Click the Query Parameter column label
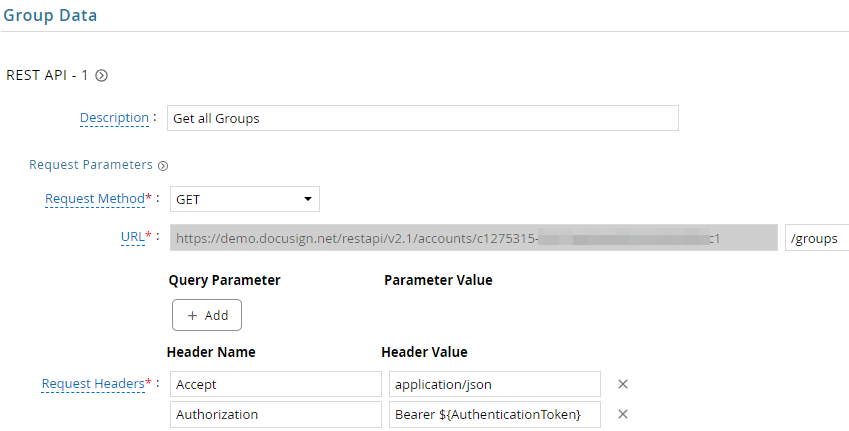The width and height of the screenshot is (849, 431). tap(224, 280)
